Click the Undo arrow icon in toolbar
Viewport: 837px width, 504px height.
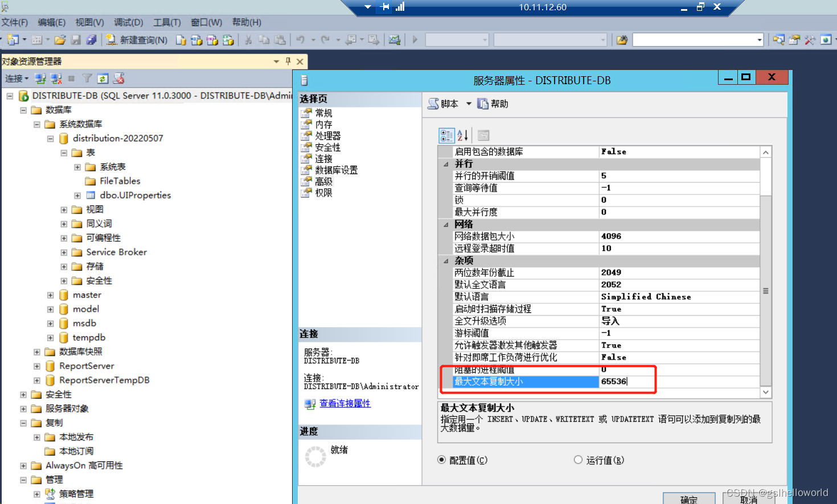[300, 40]
